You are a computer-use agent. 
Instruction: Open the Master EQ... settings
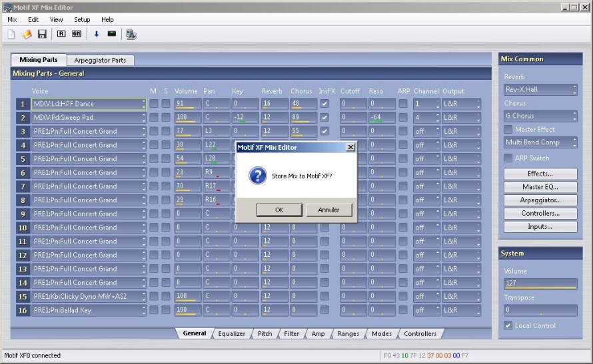click(540, 187)
